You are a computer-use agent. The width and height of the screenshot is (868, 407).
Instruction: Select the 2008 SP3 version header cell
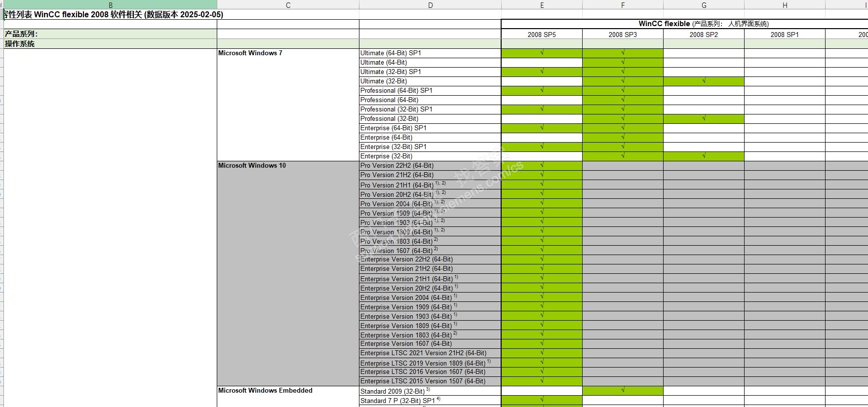pos(623,35)
